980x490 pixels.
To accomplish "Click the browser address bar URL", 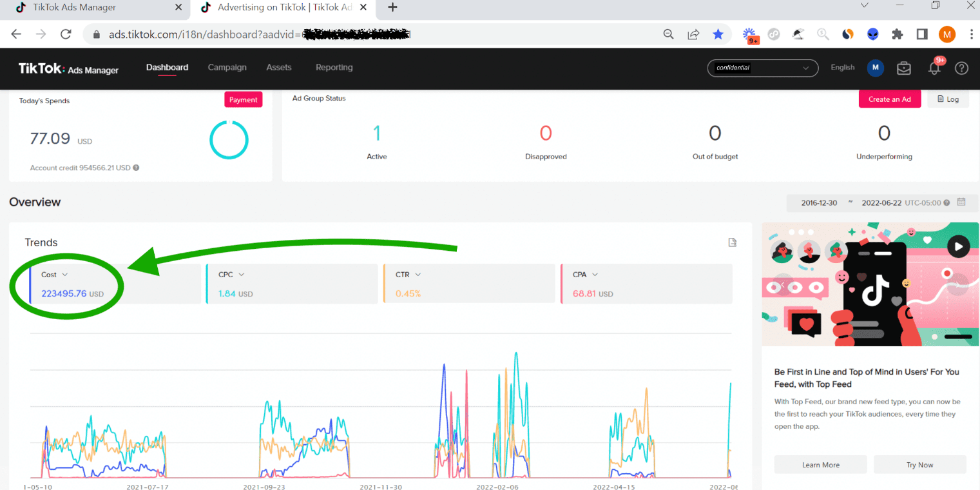I will 260,35.
